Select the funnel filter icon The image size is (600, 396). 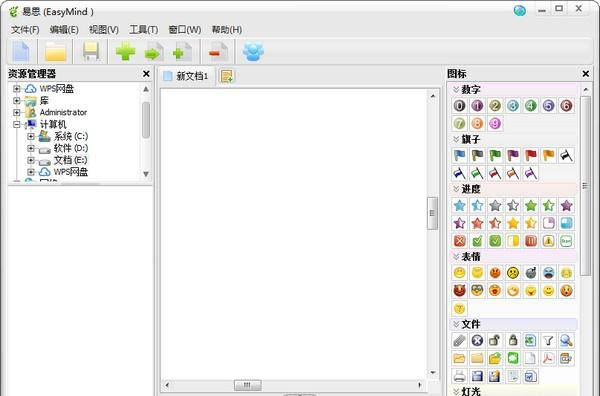(x=549, y=341)
